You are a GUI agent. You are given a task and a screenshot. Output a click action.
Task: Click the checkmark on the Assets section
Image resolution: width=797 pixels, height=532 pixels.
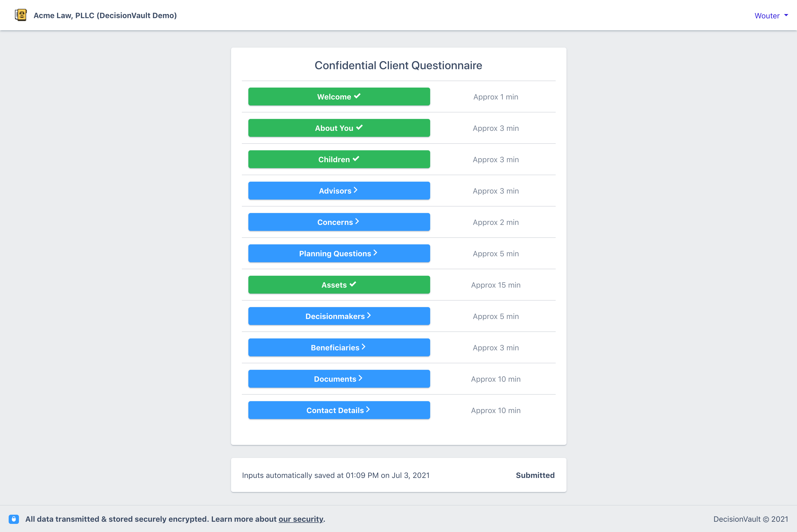pos(353,284)
